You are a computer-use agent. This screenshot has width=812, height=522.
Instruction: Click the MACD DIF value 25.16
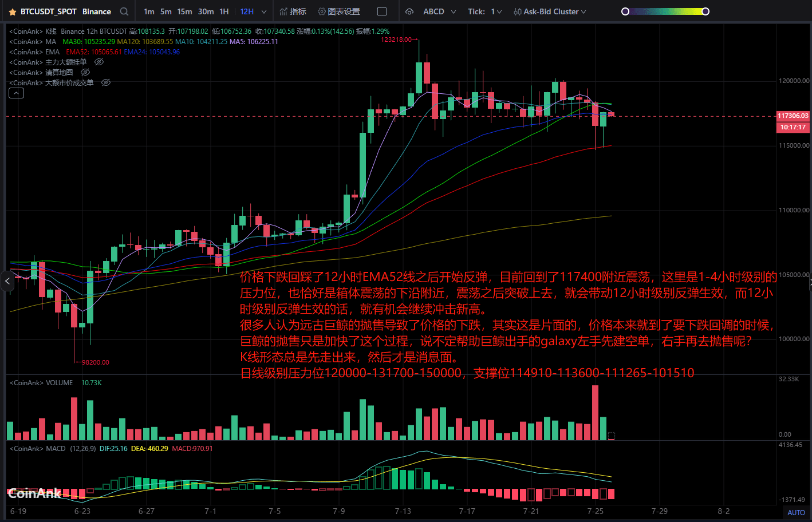pyautogui.click(x=113, y=449)
